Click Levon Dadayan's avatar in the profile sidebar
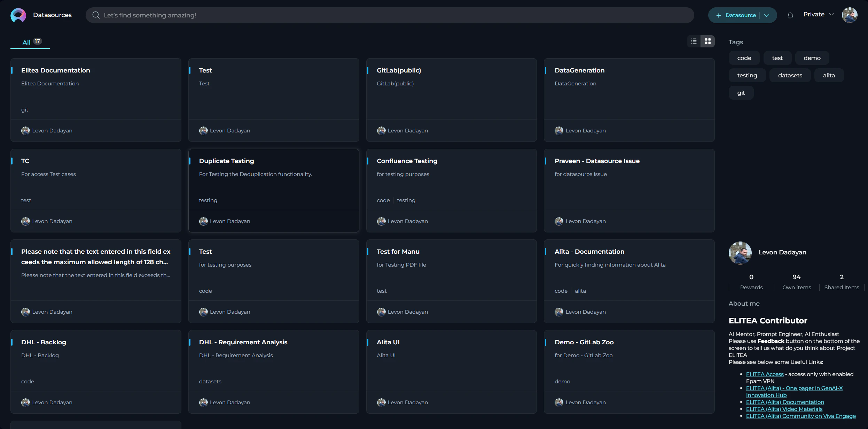Image resolution: width=868 pixels, height=429 pixels. pyautogui.click(x=740, y=253)
